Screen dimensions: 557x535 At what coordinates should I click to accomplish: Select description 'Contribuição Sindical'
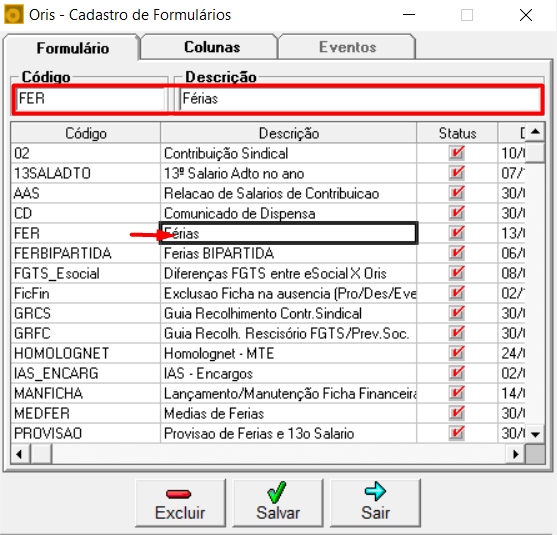[x=288, y=153]
